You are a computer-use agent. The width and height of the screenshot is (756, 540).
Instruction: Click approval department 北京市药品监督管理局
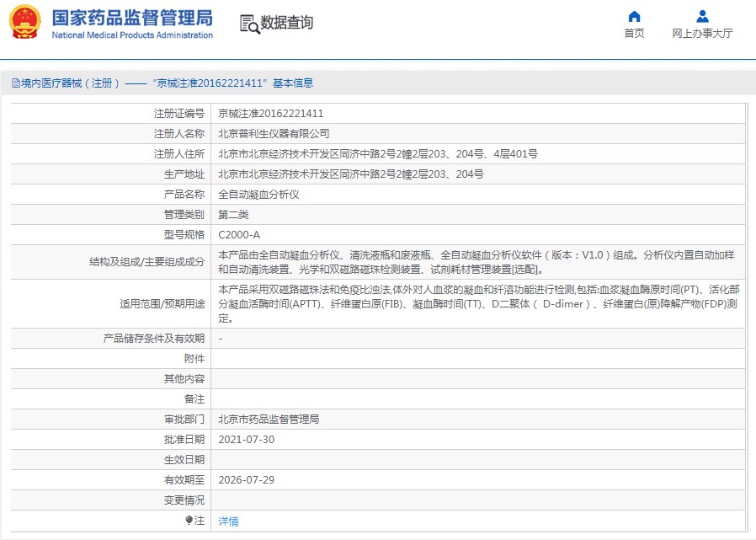click(x=269, y=420)
